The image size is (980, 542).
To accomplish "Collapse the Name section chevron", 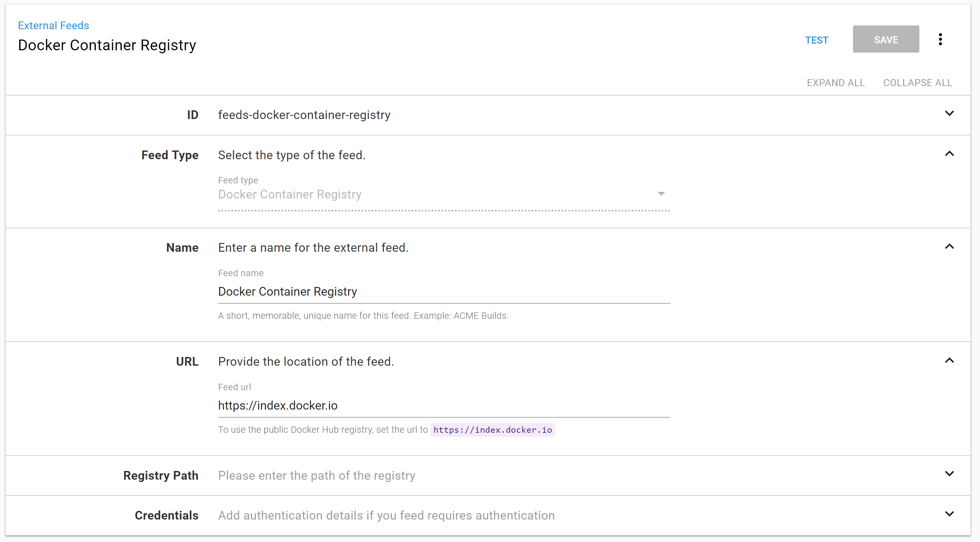I will click(x=949, y=247).
